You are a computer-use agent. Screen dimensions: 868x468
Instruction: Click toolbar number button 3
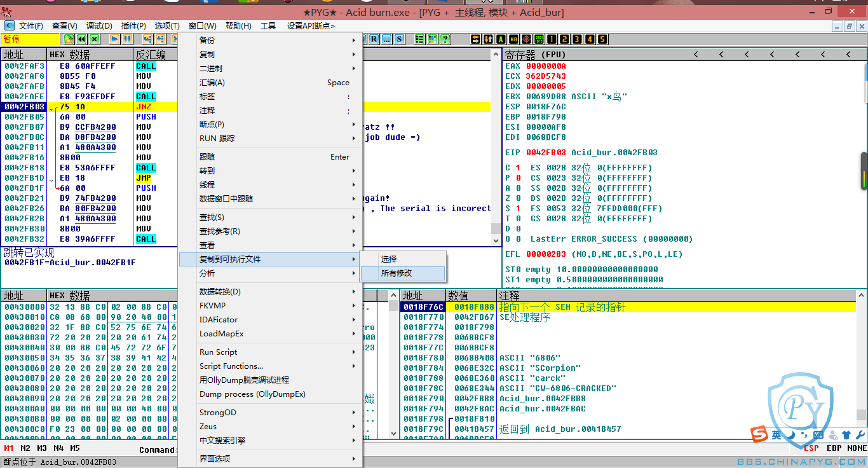[577, 39]
